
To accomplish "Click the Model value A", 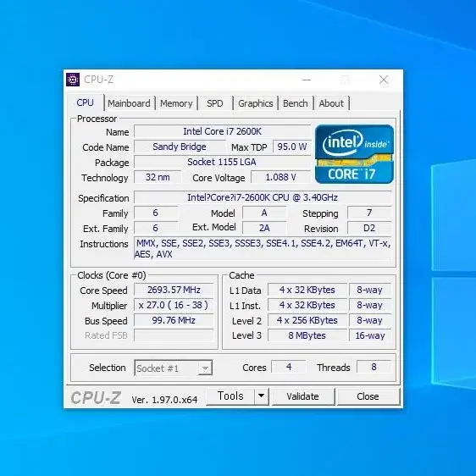I will pos(264,213).
